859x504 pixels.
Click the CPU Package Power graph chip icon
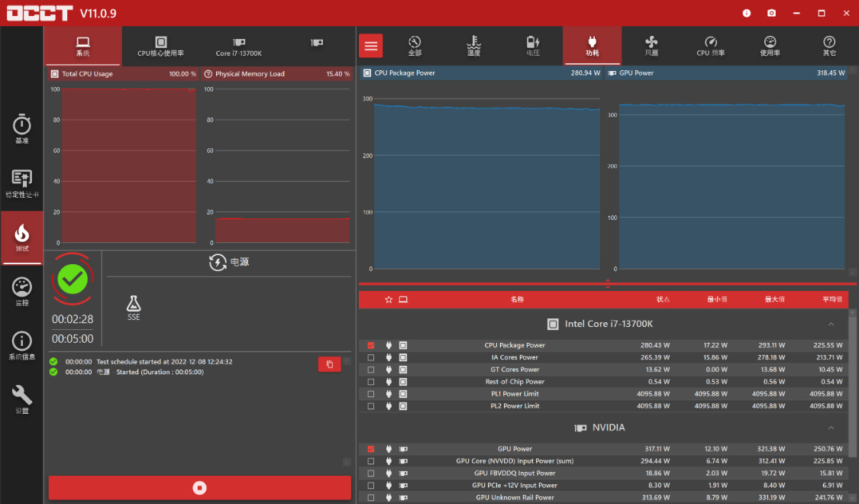click(x=367, y=73)
